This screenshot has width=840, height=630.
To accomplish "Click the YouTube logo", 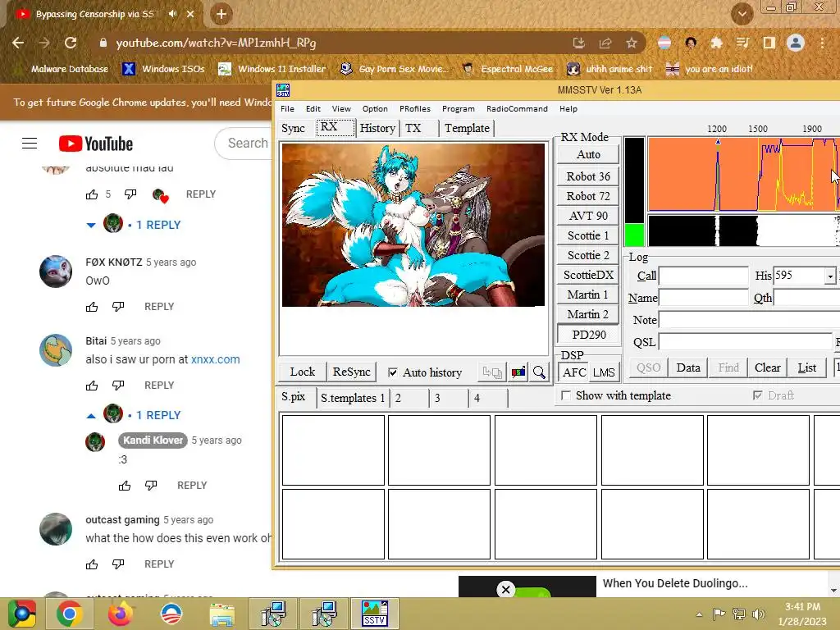I will pos(96,144).
